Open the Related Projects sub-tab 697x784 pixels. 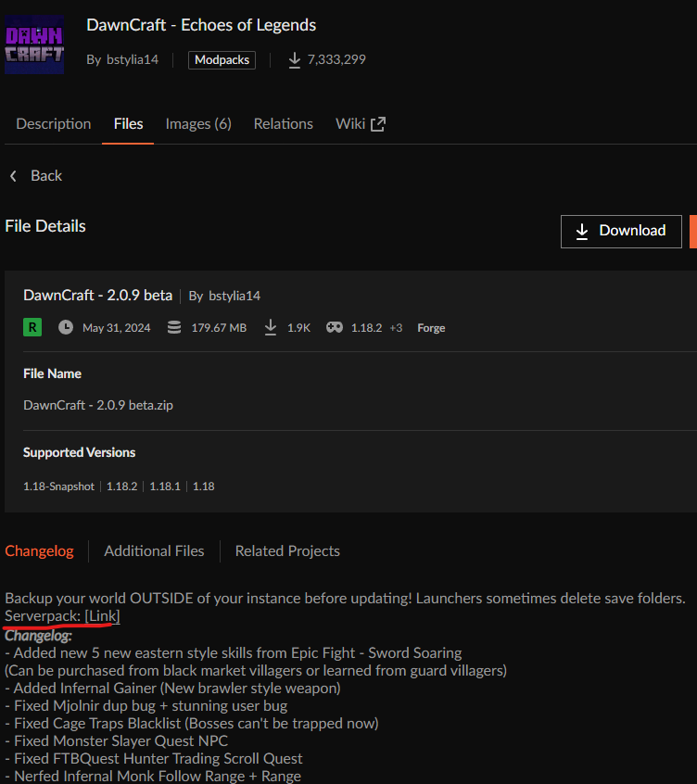pyautogui.click(x=287, y=551)
